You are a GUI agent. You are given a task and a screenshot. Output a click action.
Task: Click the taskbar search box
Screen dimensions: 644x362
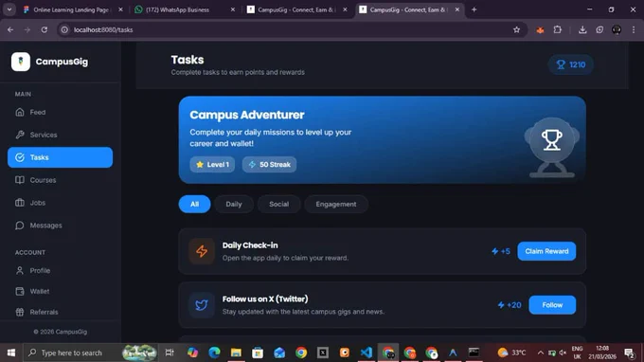pyautogui.click(x=90, y=353)
